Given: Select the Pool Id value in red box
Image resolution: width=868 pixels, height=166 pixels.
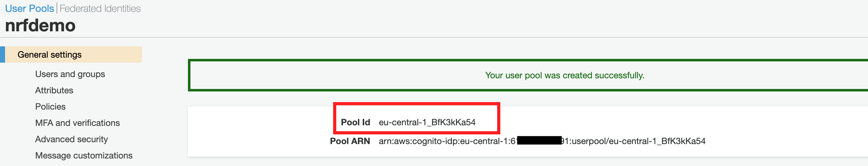Looking at the screenshot, I should point(427,122).
